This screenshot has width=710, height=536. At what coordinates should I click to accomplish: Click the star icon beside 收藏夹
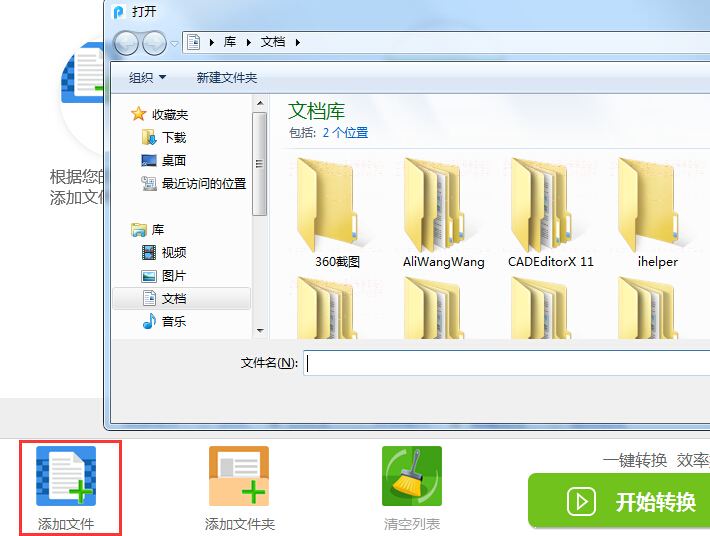138,114
